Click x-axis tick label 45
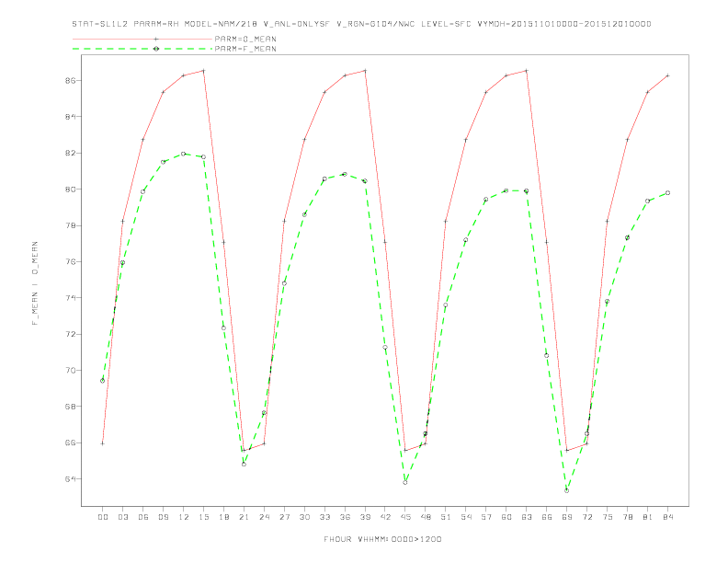Image resolution: width=728 pixels, height=563 pixels. 405,517
